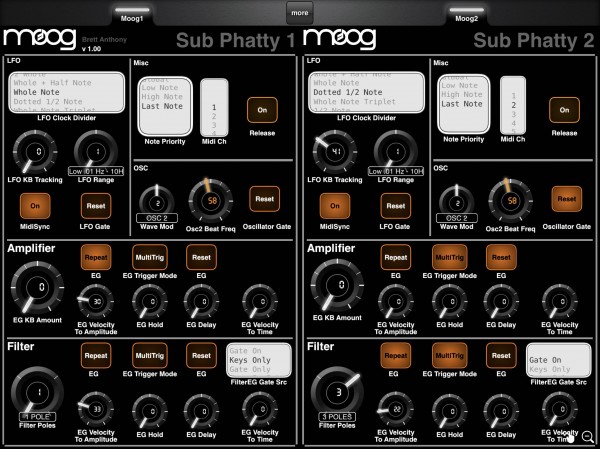Click Amplifier EG Velocity To Time knob, Sub Phatty 2
The width and height of the screenshot is (600, 449).
click(x=560, y=302)
